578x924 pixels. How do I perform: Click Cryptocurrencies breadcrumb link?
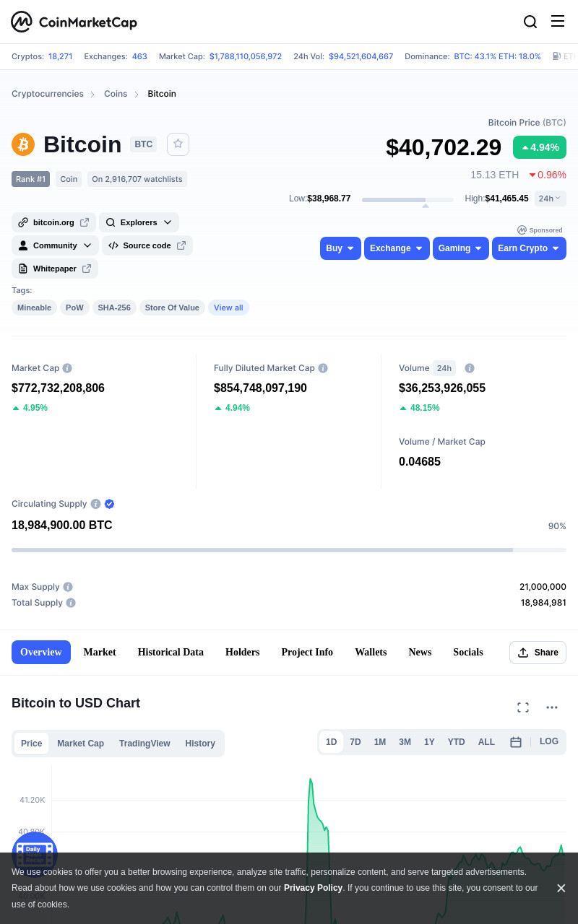(48, 94)
